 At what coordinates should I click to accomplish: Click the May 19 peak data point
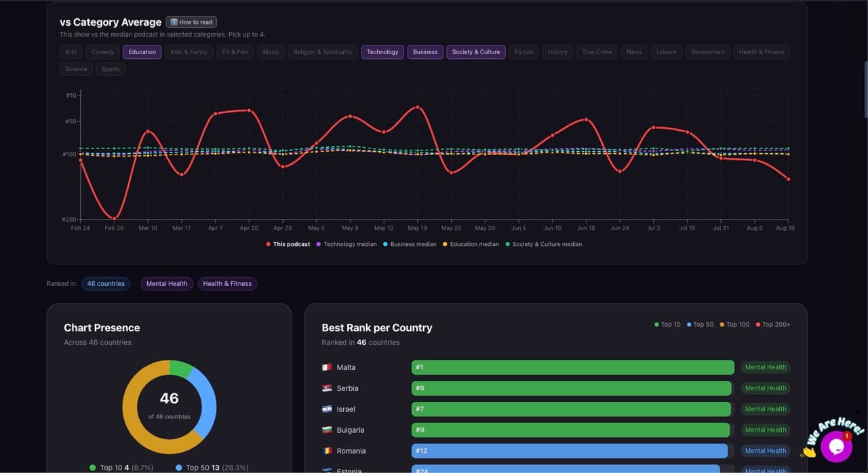coord(418,107)
